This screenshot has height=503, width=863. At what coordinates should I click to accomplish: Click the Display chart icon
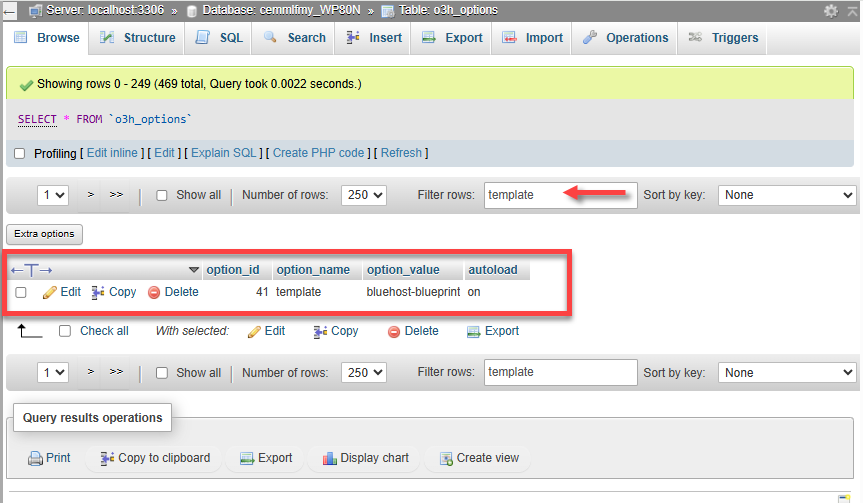click(x=330, y=458)
